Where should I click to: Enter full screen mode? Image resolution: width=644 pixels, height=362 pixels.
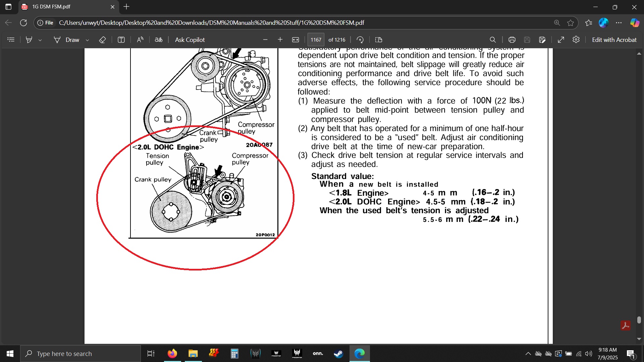point(561,40)
